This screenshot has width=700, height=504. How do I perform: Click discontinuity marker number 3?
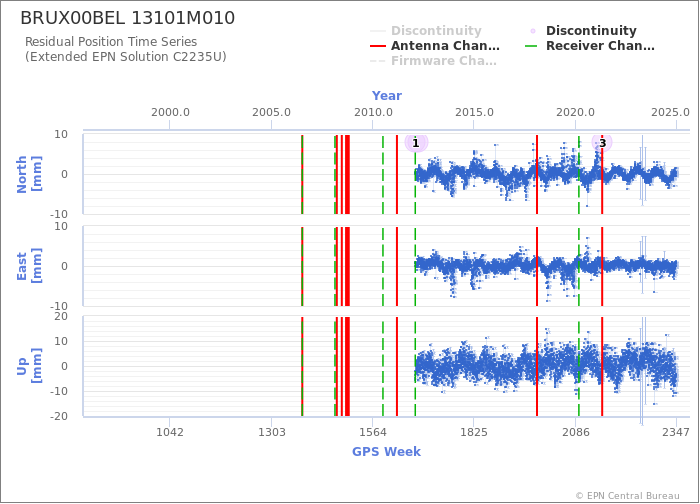coord(602,143)
